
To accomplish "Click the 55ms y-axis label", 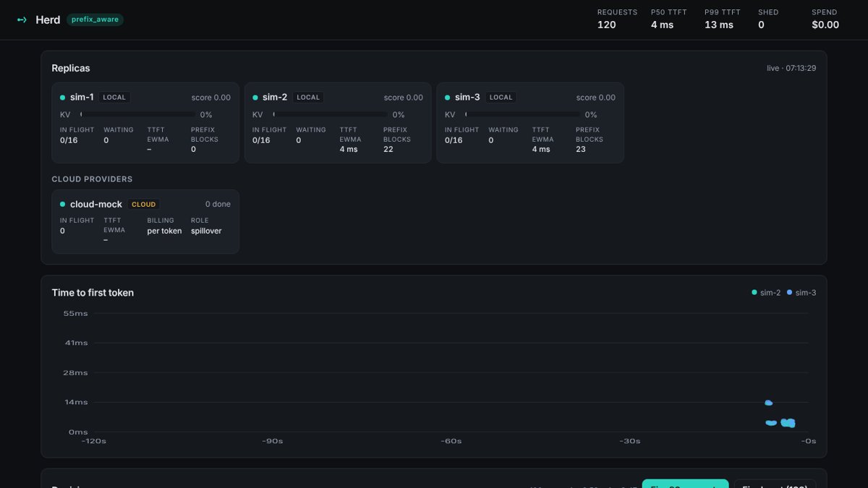I will (x=76, y=314).
